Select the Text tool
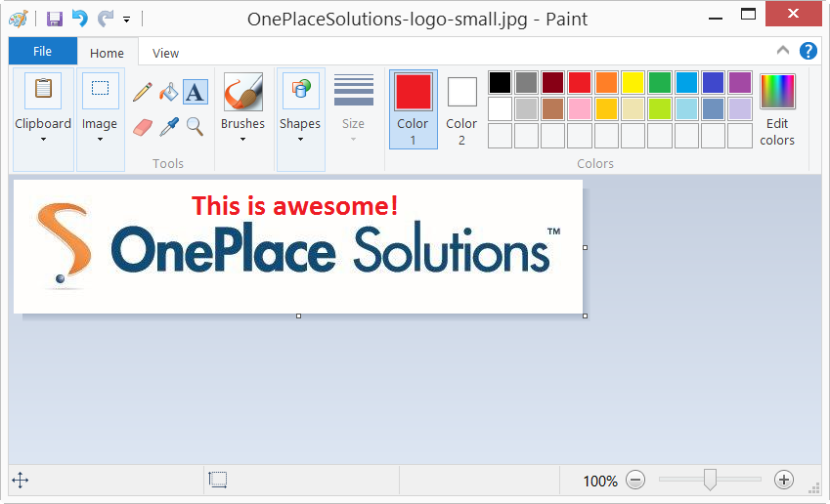 pyautogui.click(x=196, y=92)
